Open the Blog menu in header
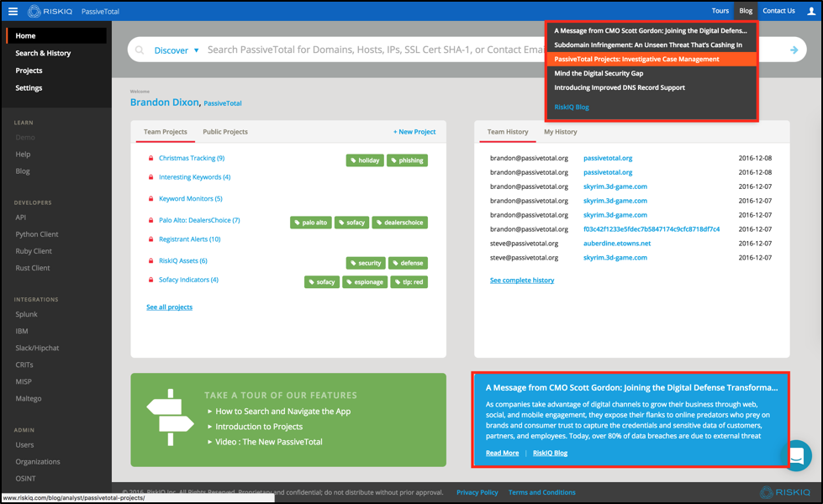Image resolution: width=823 pixels, height=504 pixels. (746, 10)
